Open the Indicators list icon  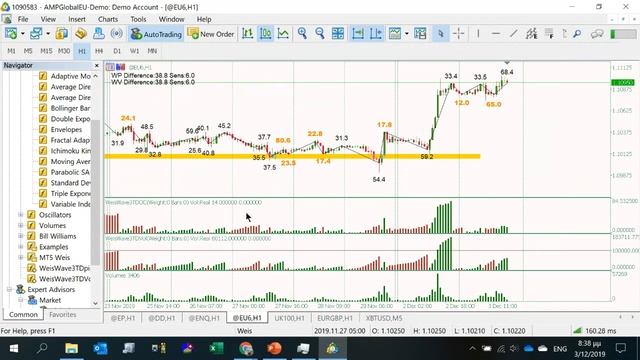tap(395, 34)
